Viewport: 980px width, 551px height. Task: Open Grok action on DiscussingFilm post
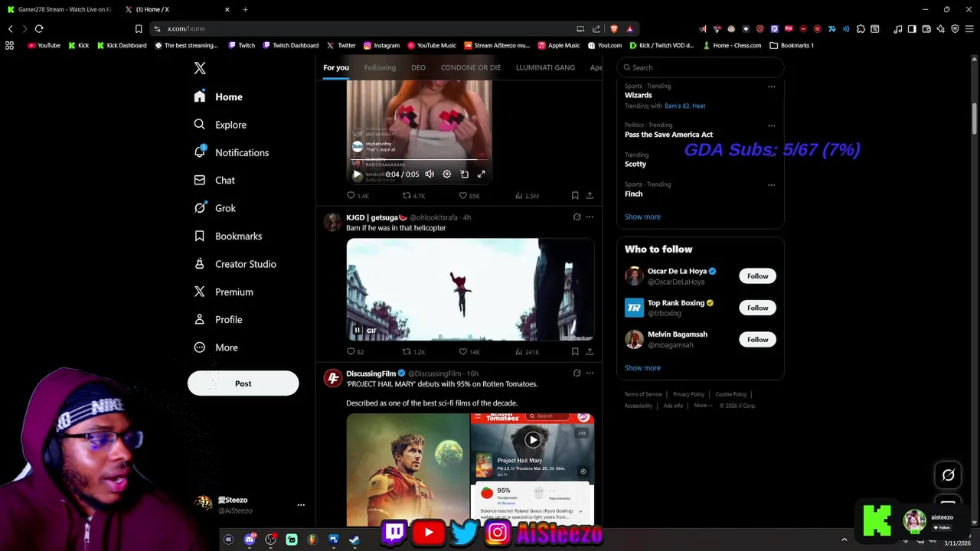[577, 373]
